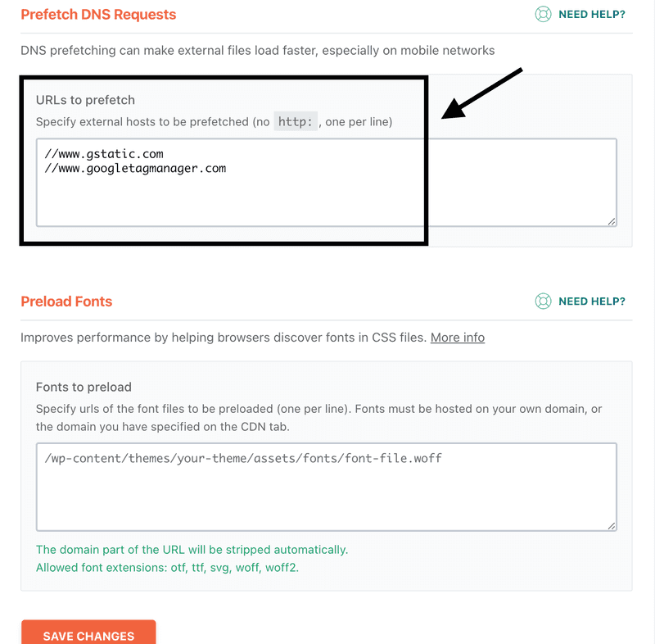Open NEED HELP? link for Prefetch DNS Requests

(591, 14)
